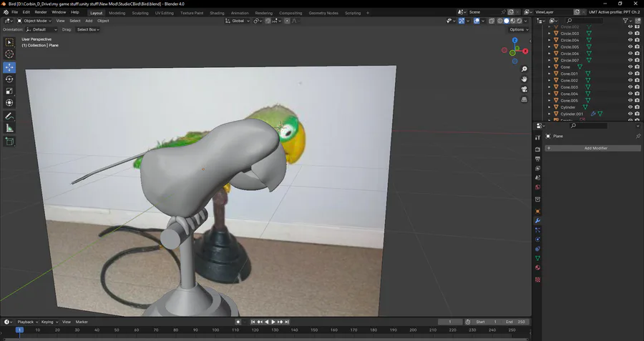The height and width of the screenshot is (341, 644).
Task: Select the Measure ruler tool
Action: (x=9, y=129)
